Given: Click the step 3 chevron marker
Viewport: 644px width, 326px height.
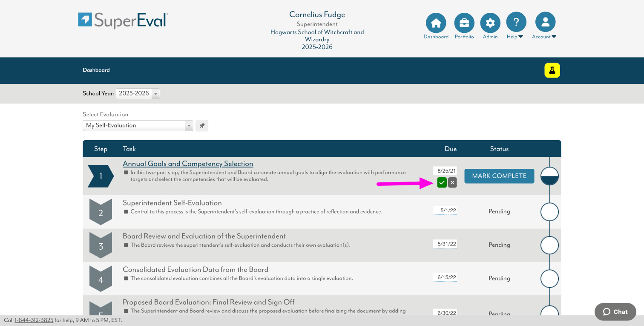Looking at the screenshot, I should (101, 245).
